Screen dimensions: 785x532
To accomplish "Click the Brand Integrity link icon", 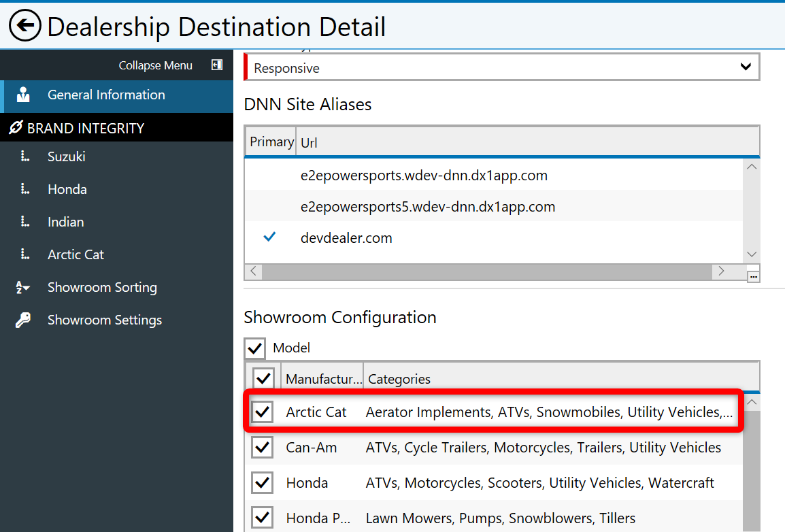I will click(16, 128).
